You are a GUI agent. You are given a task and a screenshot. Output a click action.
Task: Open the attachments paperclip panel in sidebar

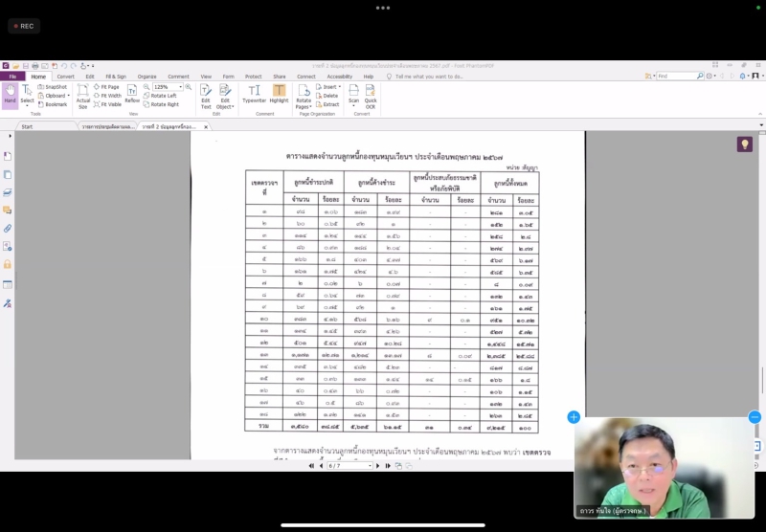coord(8,229)
